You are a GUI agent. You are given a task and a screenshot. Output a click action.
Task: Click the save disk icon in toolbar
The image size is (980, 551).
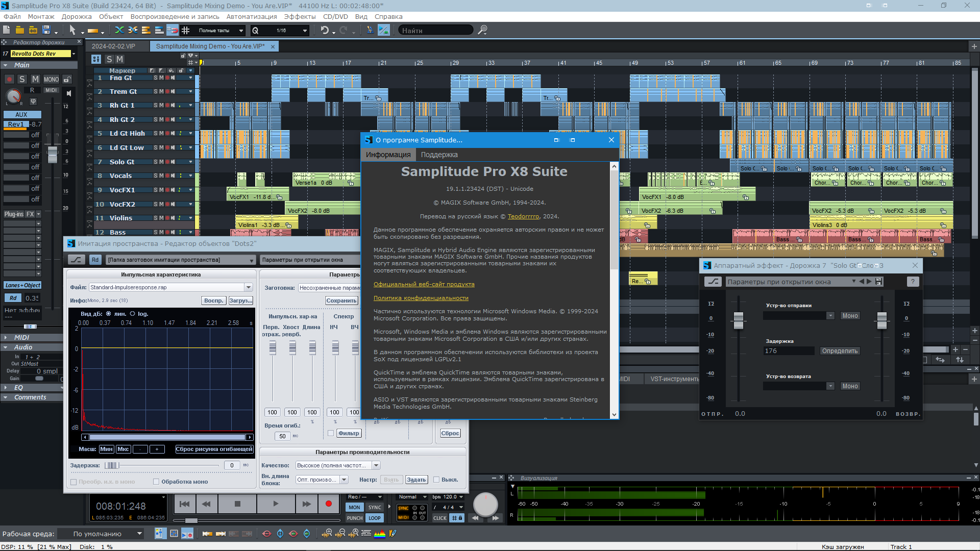tap(46, 31)
